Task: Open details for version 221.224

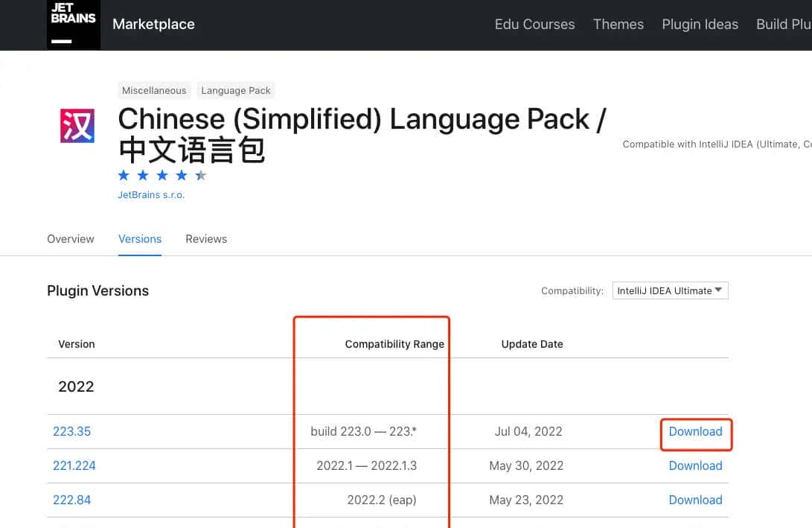Action: pyautogui.click(x=74, y=465)
